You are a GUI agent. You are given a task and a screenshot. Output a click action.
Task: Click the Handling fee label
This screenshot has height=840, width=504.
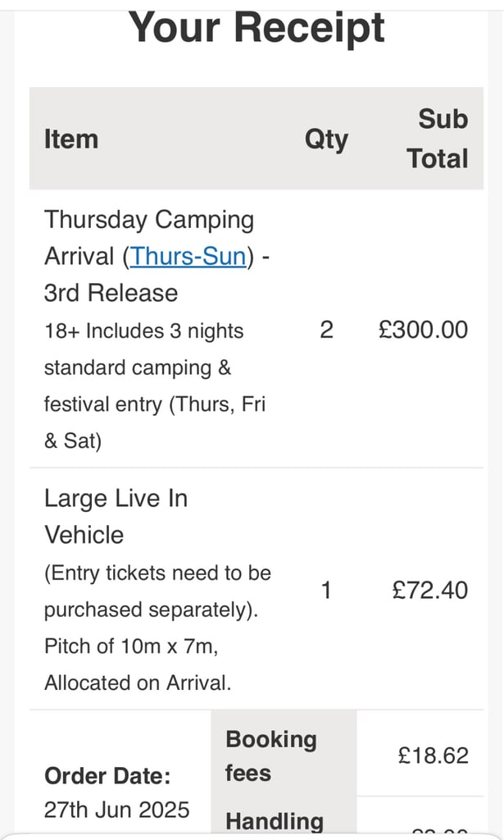(x=275, y=822)
